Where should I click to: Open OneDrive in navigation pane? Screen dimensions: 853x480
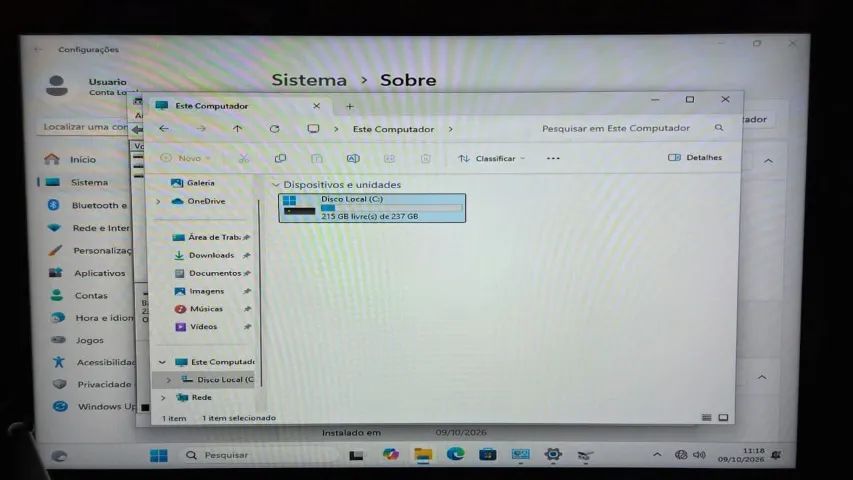tap(198, 201)
